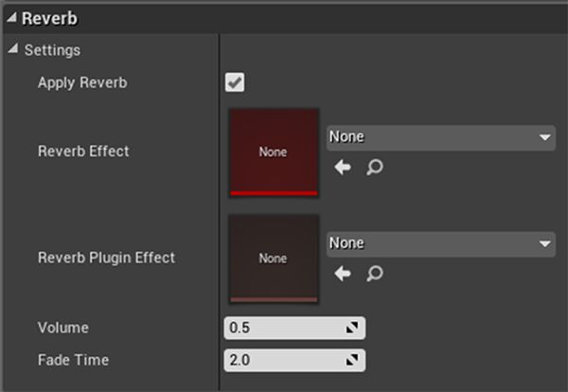Click the spinner arrow icon in Fade Time field
The height and width of the screenshot is (392, 568).
352,361
